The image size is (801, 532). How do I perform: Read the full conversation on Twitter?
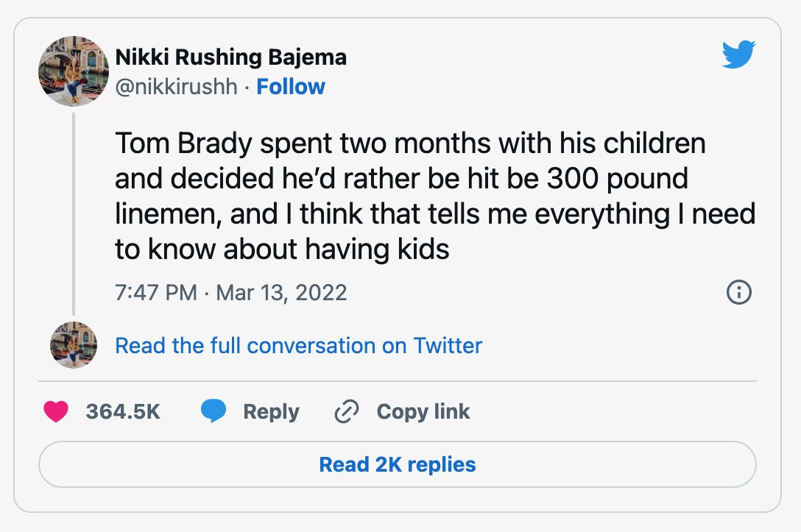(298, 346)
